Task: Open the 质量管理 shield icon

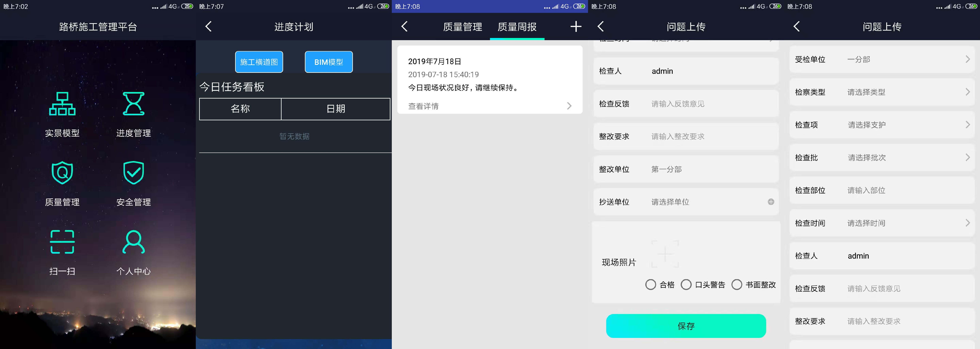Action: [62, 173]
